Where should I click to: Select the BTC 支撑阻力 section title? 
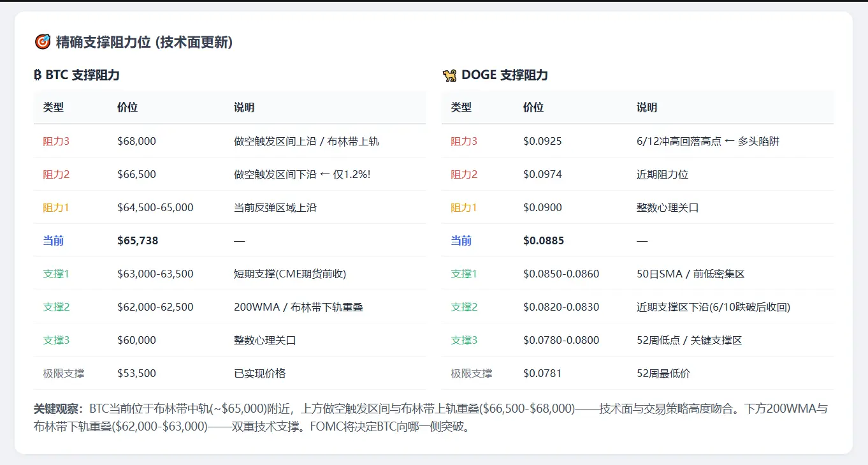[x=83, y=75]
